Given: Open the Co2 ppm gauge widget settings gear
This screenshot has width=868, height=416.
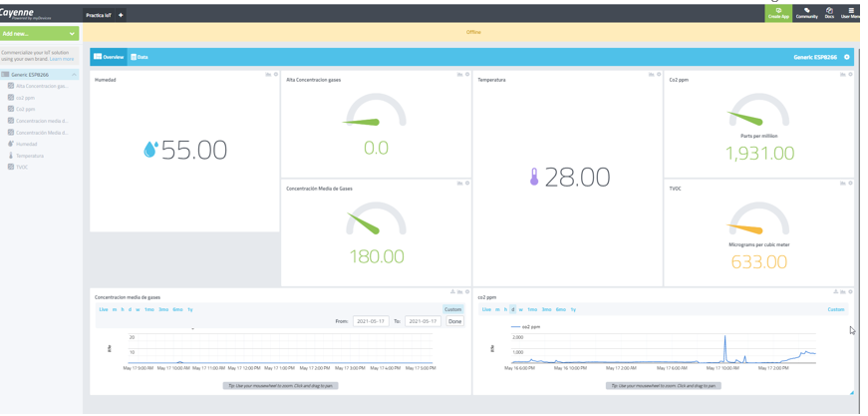Looking at the screenshot, I should (x=850, y=74).
